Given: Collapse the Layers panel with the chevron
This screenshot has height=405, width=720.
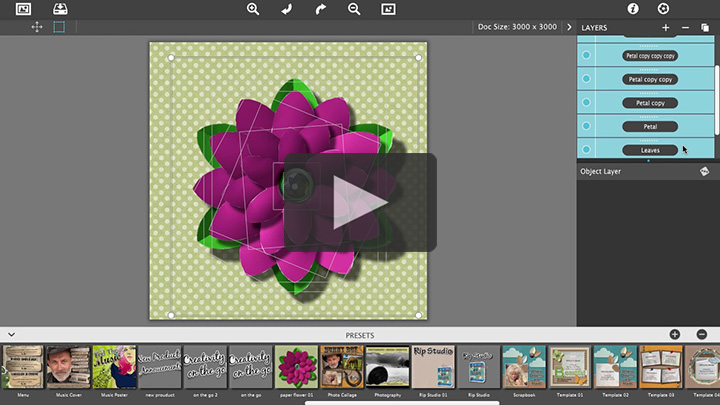Looking at the screenshot, I should [569, 27].
